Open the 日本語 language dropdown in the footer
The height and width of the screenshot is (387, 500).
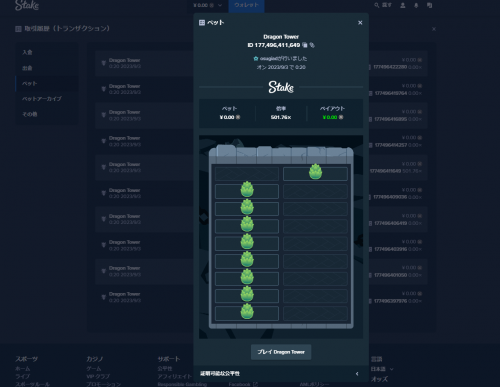382,369
